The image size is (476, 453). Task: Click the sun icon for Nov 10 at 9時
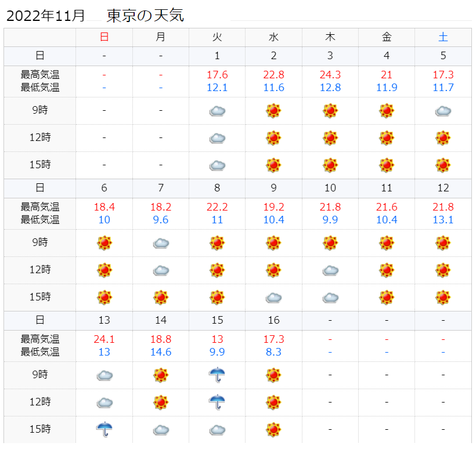tap(330, 243)
